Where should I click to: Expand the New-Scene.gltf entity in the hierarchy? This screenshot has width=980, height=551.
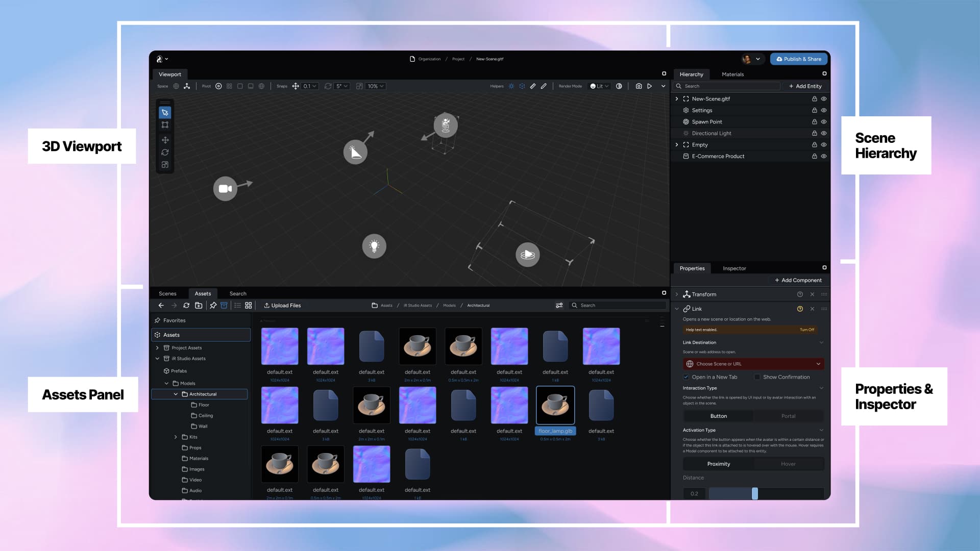click(x=677, y=98)
